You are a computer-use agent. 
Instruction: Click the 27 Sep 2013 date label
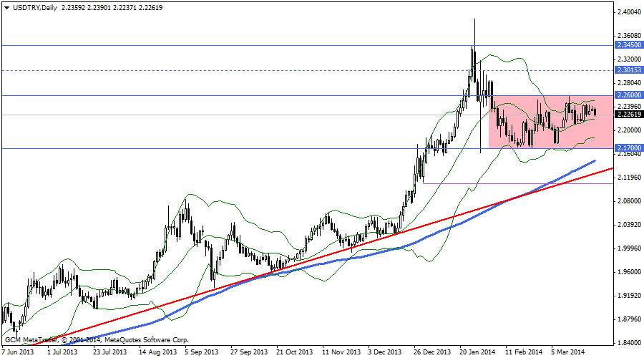tap(249, 352)
